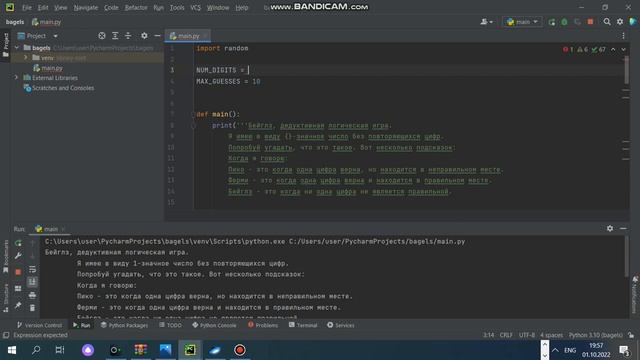
Task: Open the Version Control tool window
Action: [x=39, y=325]
